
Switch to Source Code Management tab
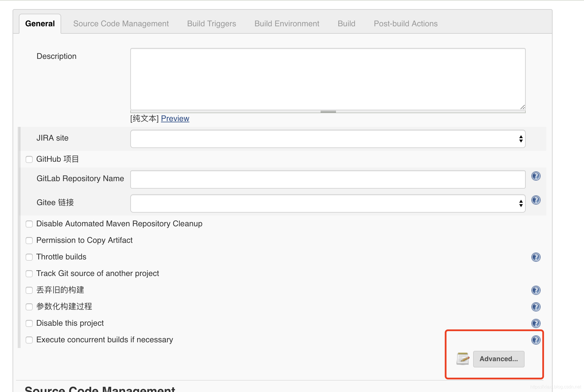(x=121, y=24)
